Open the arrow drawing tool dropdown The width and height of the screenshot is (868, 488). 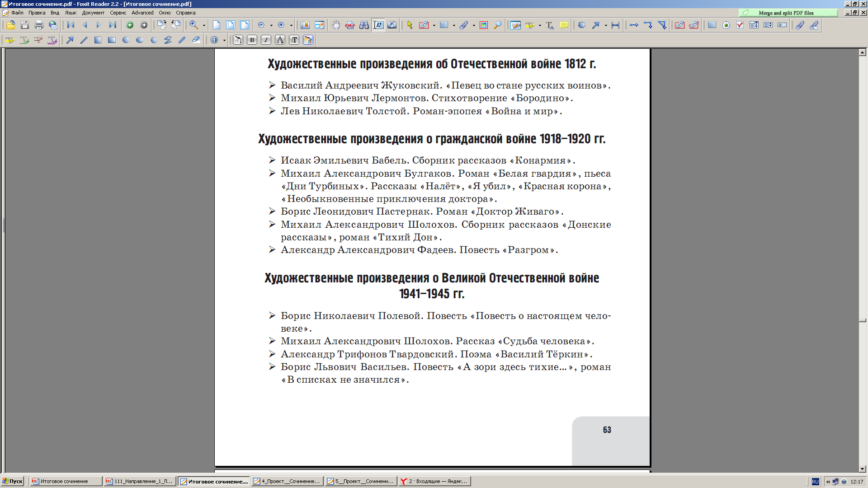(606, 25)
